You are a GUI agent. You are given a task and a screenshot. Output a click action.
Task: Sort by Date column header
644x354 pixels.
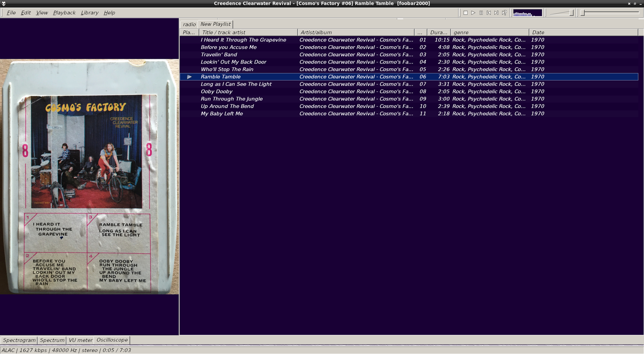pyautogui.click(x=584, y=32)
